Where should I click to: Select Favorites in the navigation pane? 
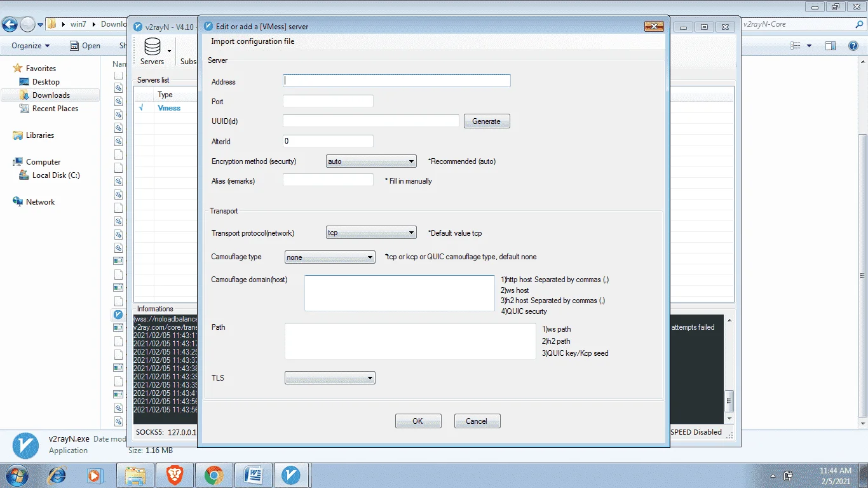pos(41,69)
